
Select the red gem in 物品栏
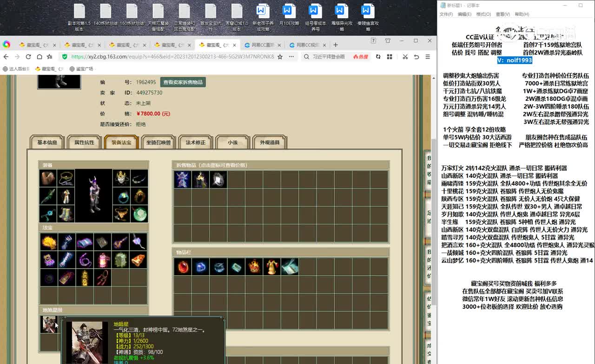pyautogui.click(x=183, y=266)
